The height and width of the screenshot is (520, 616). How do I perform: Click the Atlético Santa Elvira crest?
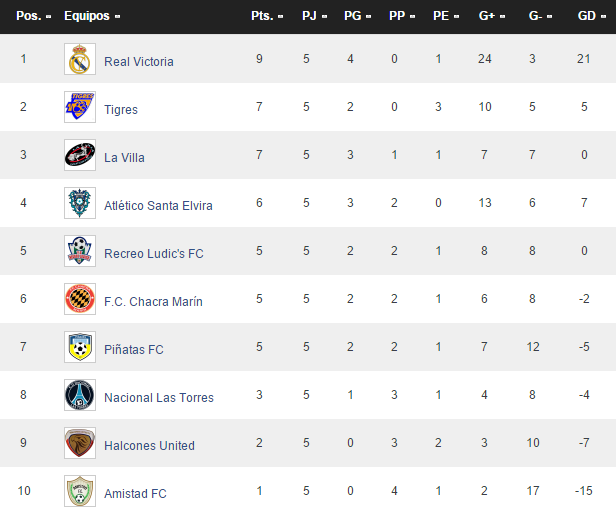(79, 204)
